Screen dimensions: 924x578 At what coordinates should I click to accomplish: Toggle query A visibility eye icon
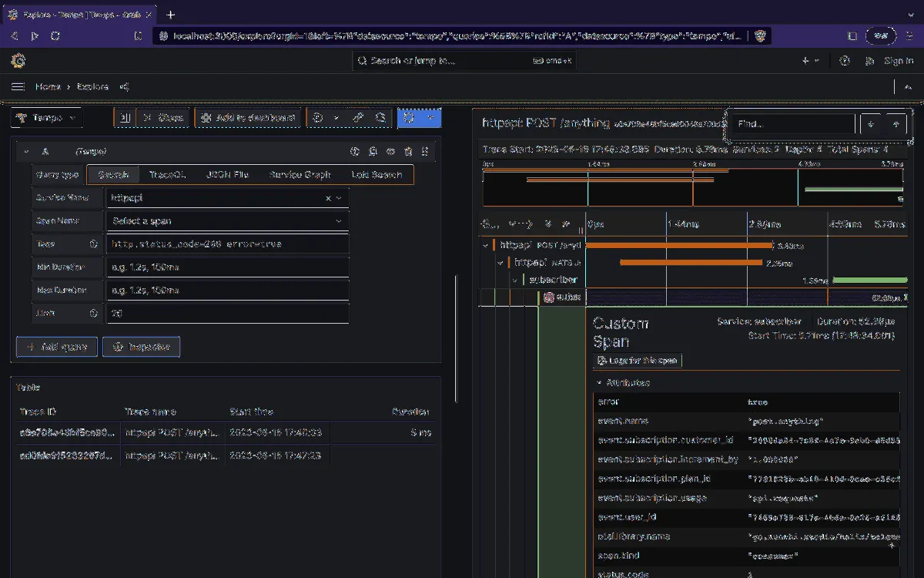[390, 152]
